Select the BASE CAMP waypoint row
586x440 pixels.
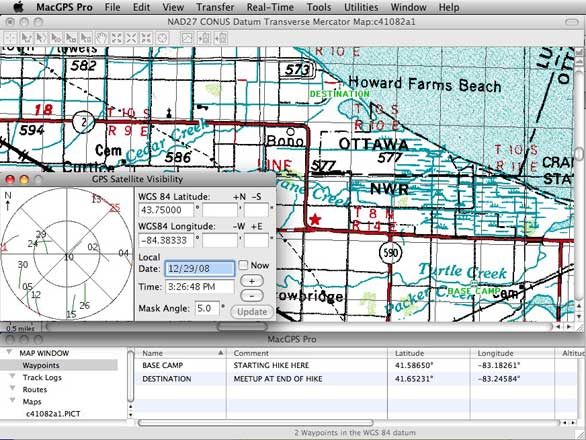point(355,365)
